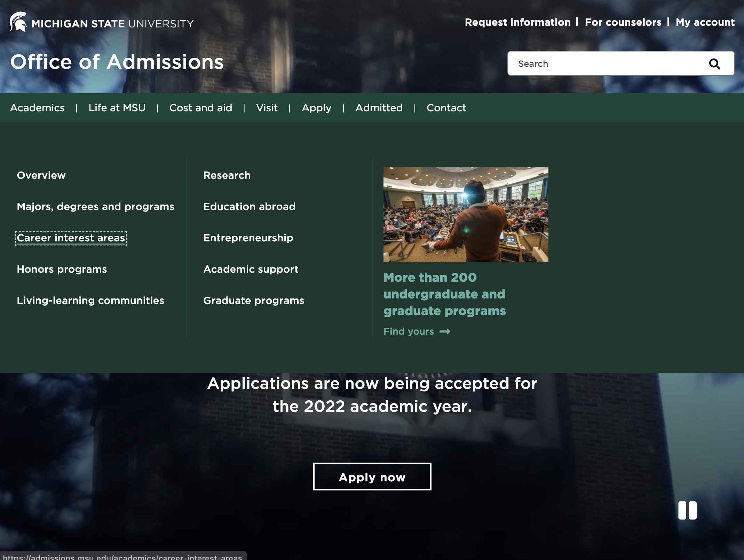744x560 pixels.
Task: Open the Life at MSU menu
Action: (x=117, y=108)
